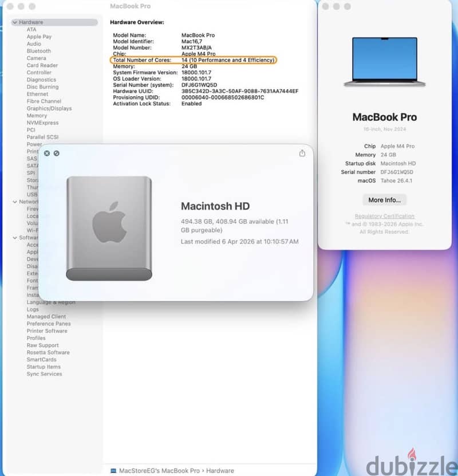This screenshot has width=458, height=476.
Task: Click MacStoreEG's MacBook Pro in path bar
Action: point(159,471)
